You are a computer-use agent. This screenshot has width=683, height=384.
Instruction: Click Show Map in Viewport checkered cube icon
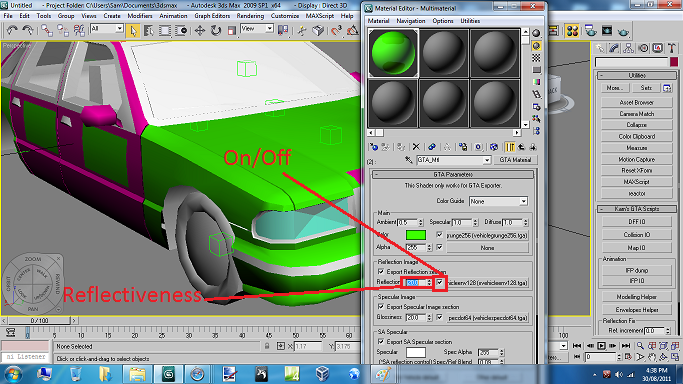[494, 147]
